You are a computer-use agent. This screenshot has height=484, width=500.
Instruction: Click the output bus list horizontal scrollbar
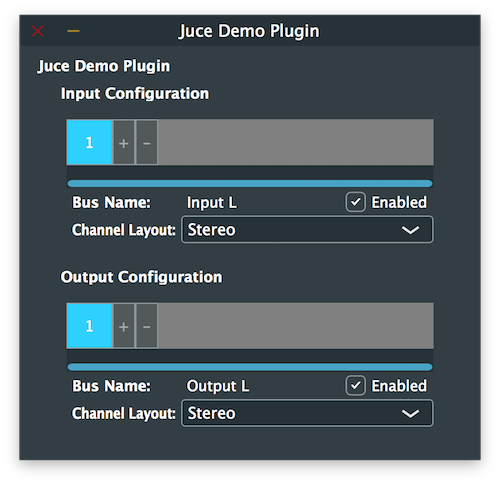point(250,367)
